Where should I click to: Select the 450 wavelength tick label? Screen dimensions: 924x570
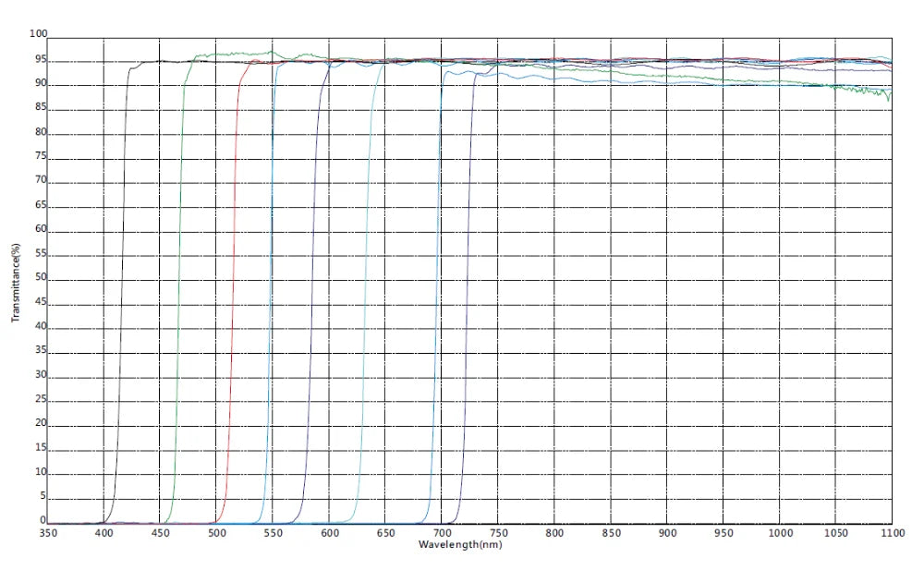pos(160,533)
